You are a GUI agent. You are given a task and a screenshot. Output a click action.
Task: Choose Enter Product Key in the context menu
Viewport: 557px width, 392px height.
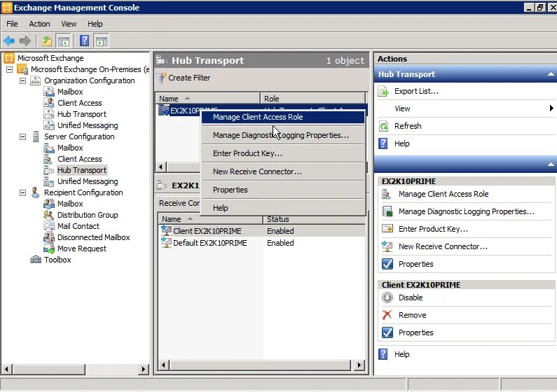pyautogui.click(x=283, y=153)
